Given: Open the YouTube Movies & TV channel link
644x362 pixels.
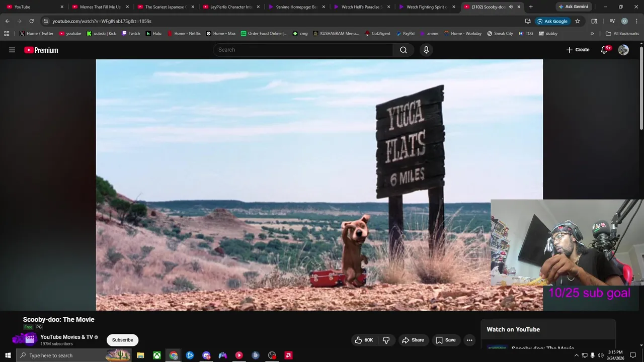Looking at the screenshot, I should [66, 337].
